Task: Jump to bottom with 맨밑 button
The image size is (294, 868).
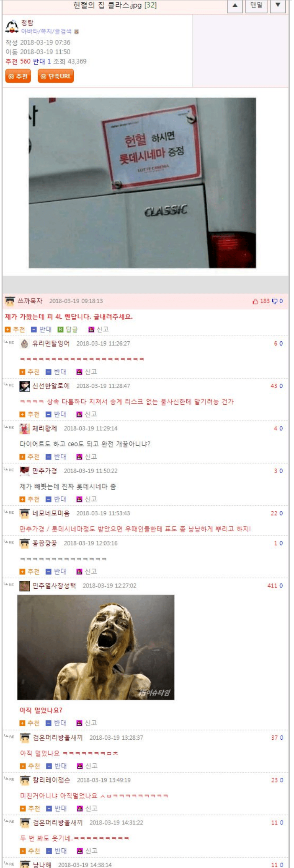Action: click(256, 5)
